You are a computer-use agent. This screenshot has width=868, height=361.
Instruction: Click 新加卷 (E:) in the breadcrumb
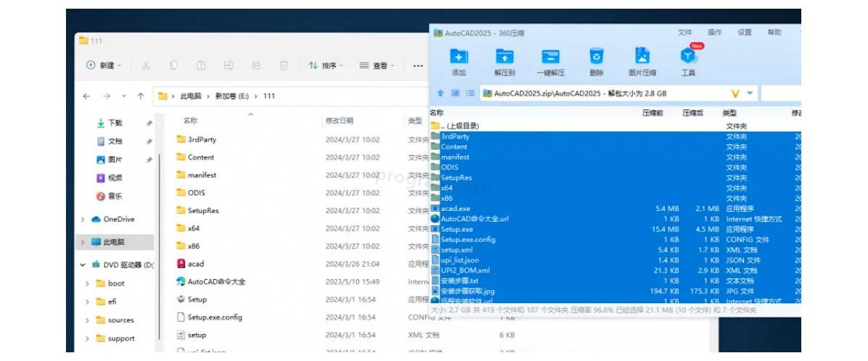[x=232, y=96]
